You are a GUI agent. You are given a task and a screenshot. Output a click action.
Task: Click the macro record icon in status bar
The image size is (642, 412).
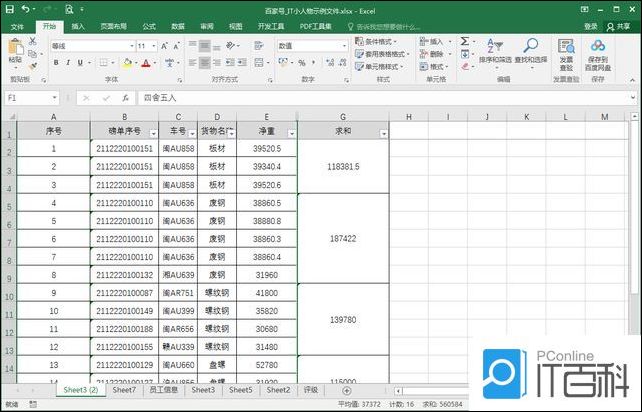(33, 404)
